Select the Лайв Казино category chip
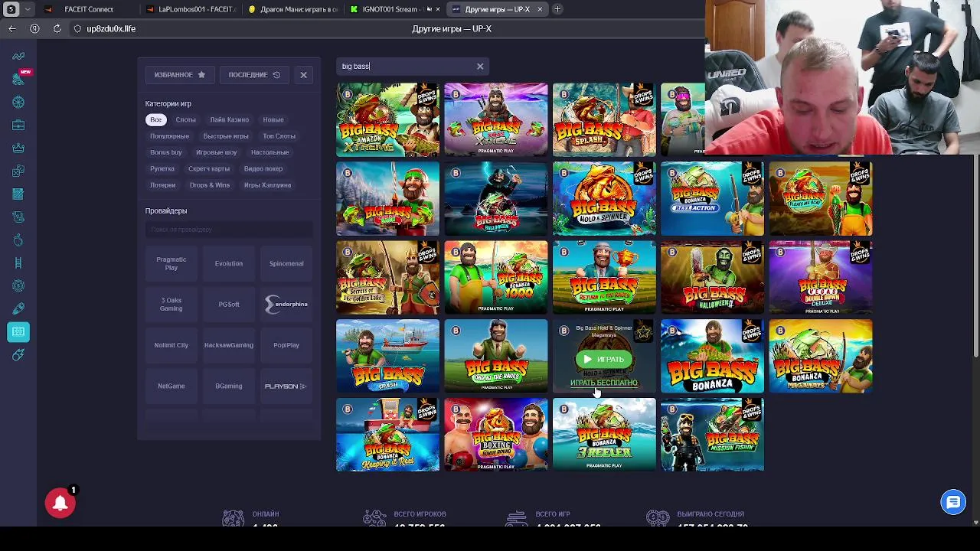 point(229,119)
